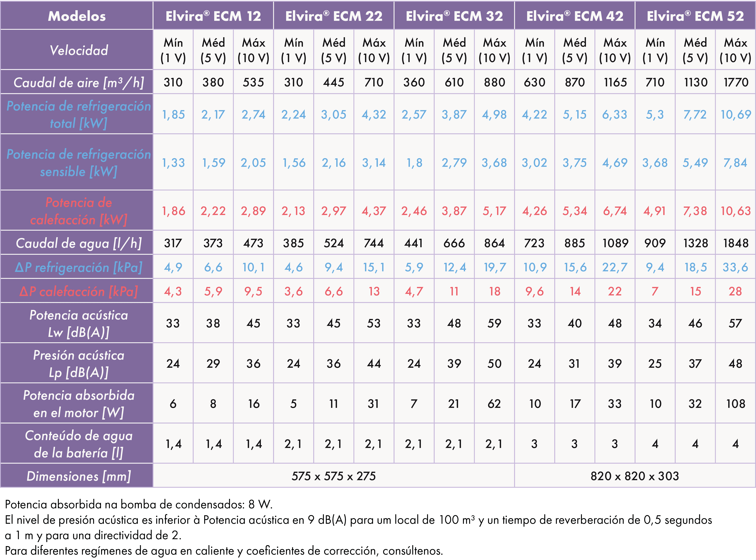Select the Potencia de calefacción label
The image size is (756, 560).
(x=79, y=211)
